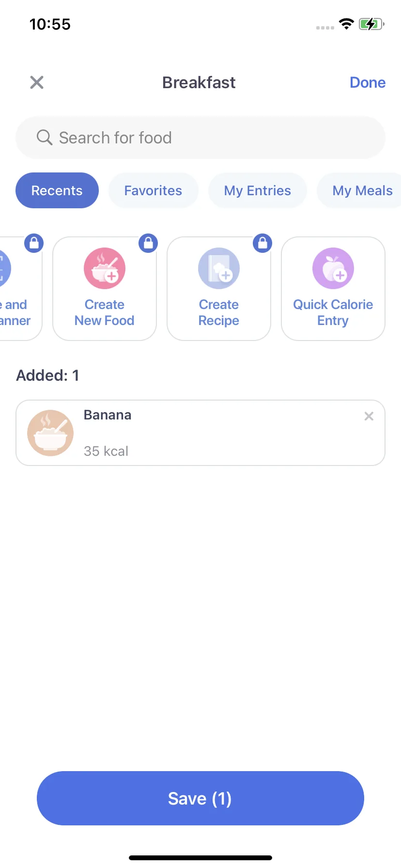Tap the lock badge on Create Recipe
Screen dimensions: 401x868
[x=262, y=243]
